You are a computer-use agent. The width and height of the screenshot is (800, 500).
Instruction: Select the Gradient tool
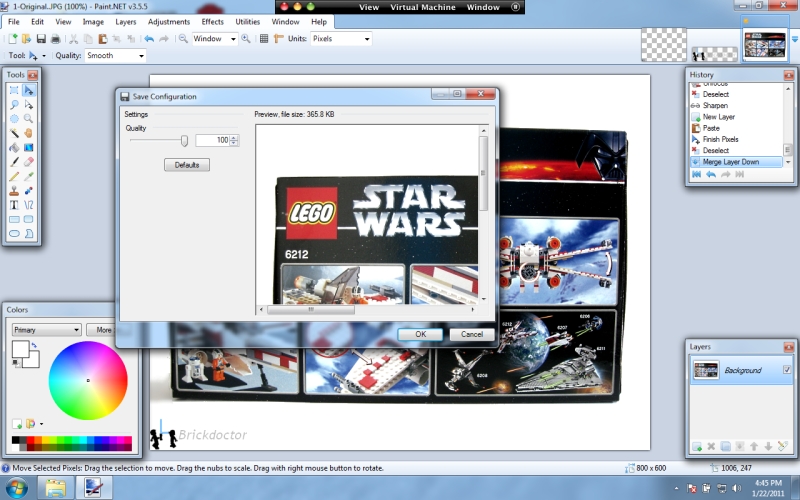[x=29, y=147]
